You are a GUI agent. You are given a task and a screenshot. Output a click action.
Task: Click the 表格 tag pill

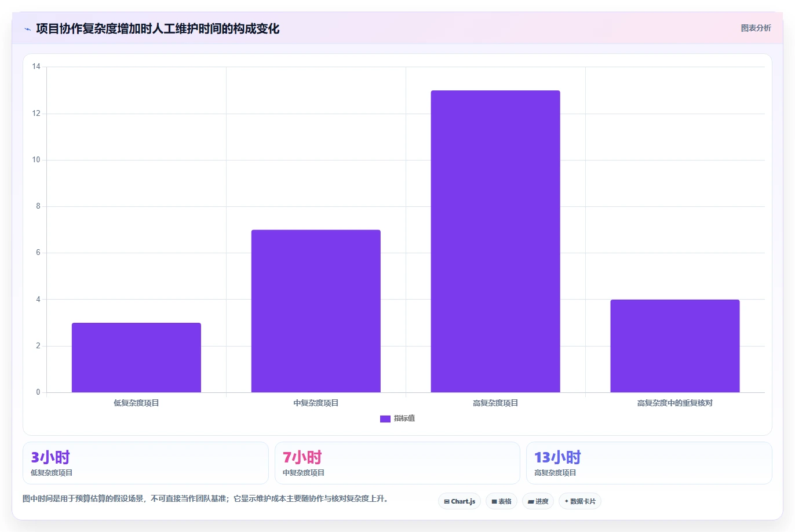501,501
